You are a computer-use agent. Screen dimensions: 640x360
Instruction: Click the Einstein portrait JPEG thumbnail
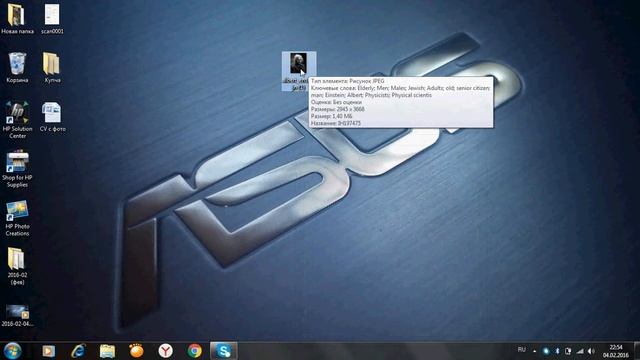click(298, 63)
